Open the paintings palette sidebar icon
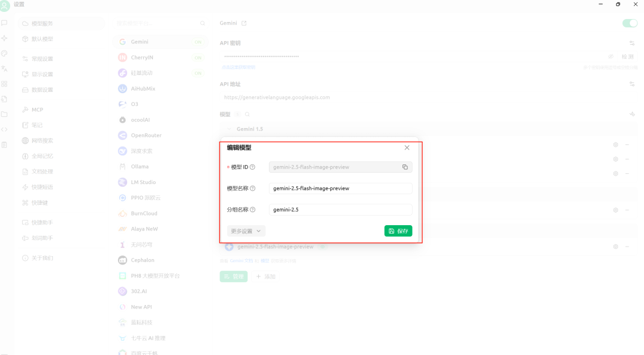This screenshot has height=355, width=644. pos(5,54)
